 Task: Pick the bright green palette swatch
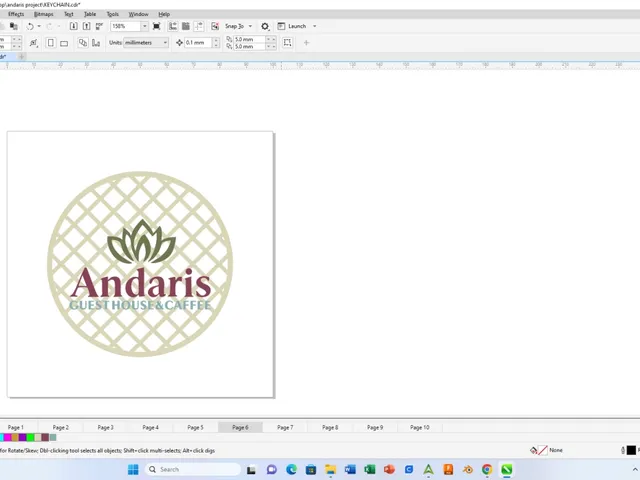pos(30,438)
